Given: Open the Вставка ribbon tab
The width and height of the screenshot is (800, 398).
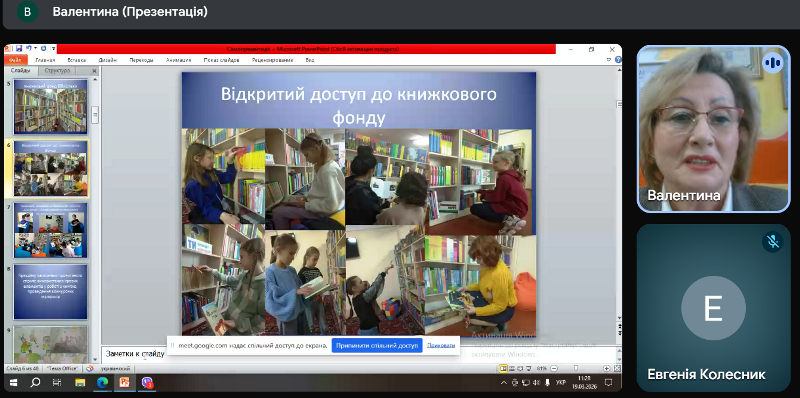Looking at the screenshot, I should (77, 60).
